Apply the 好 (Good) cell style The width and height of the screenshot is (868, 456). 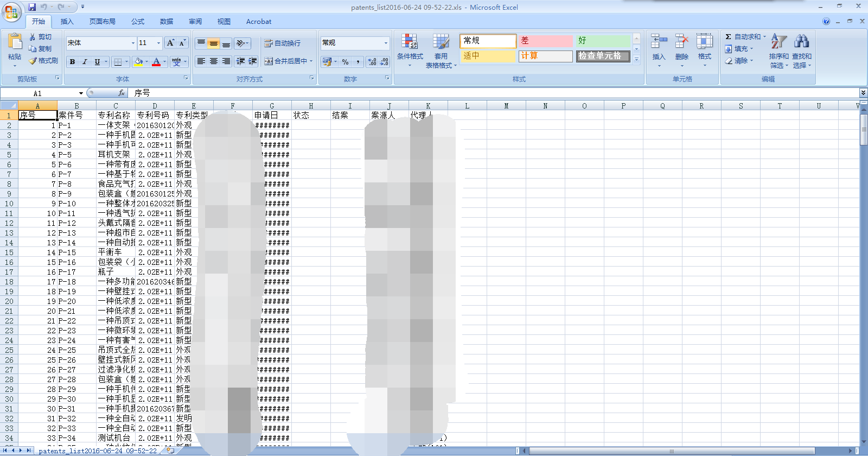[602, 41]
